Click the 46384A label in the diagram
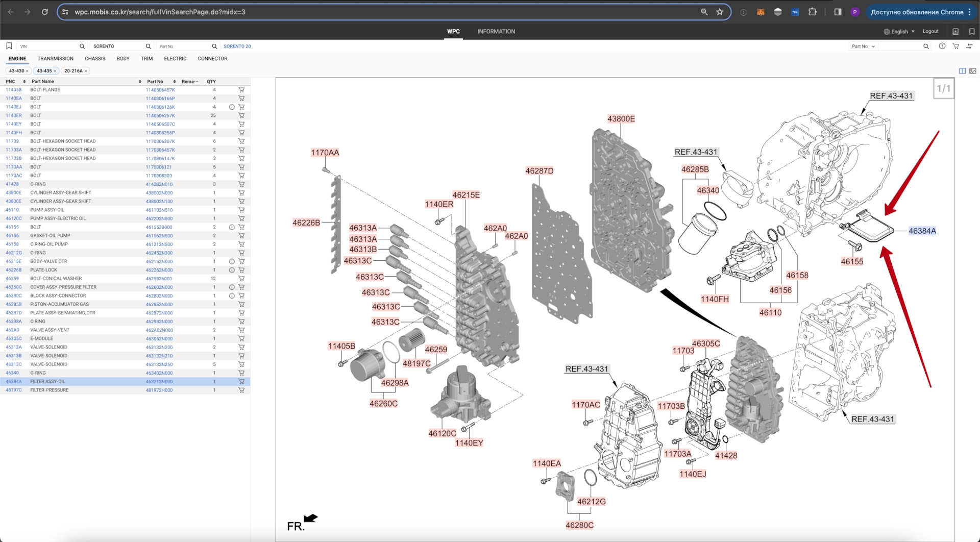The image size is (980, 542). [x=922, y=231]
